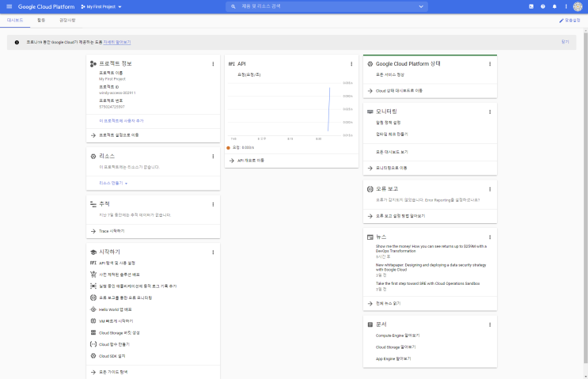Click Cloud Storage 버킷 생성 guide
588x379 pixels.
click(x=119, y=333)
